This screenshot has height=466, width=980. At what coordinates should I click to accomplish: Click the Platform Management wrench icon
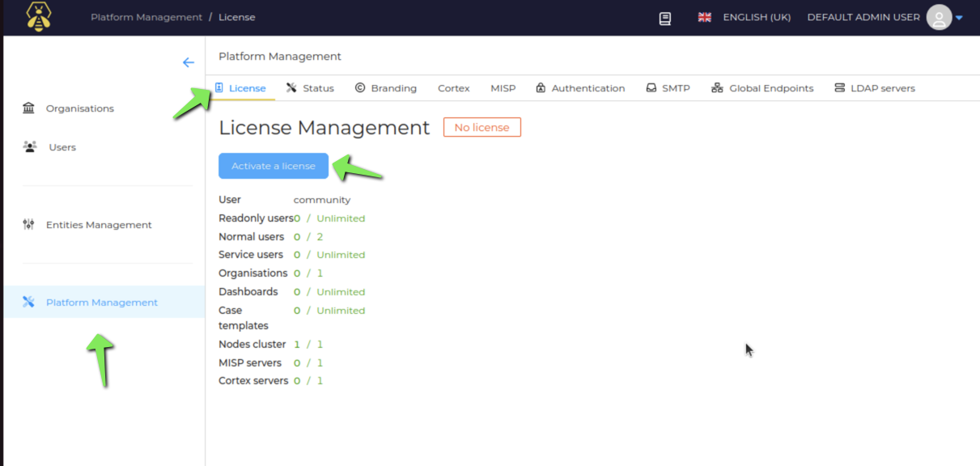click(x=28, y=301)
